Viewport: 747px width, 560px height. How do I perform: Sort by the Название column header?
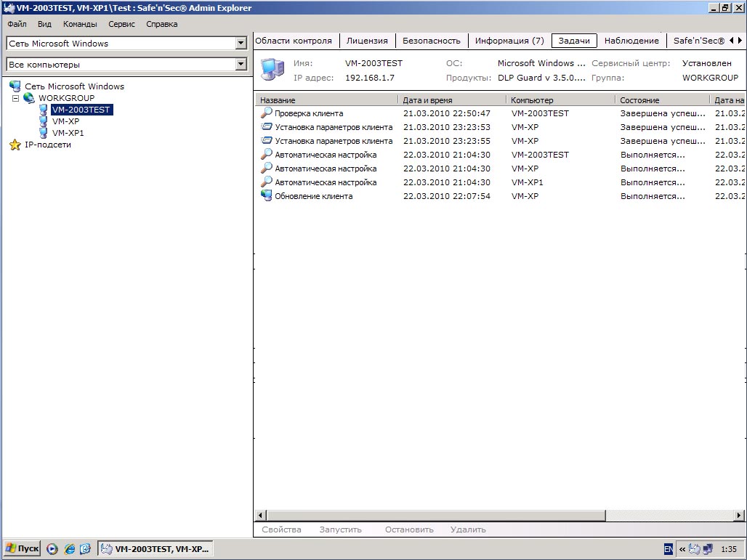point(326,100)
